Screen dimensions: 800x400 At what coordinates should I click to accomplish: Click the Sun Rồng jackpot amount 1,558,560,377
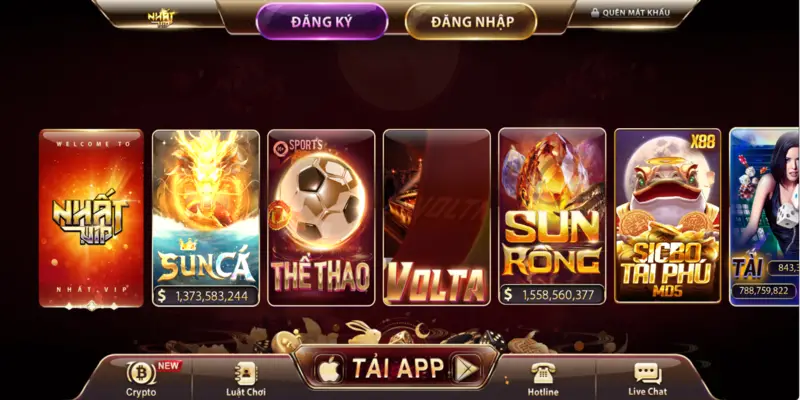(x=557, y=294)
